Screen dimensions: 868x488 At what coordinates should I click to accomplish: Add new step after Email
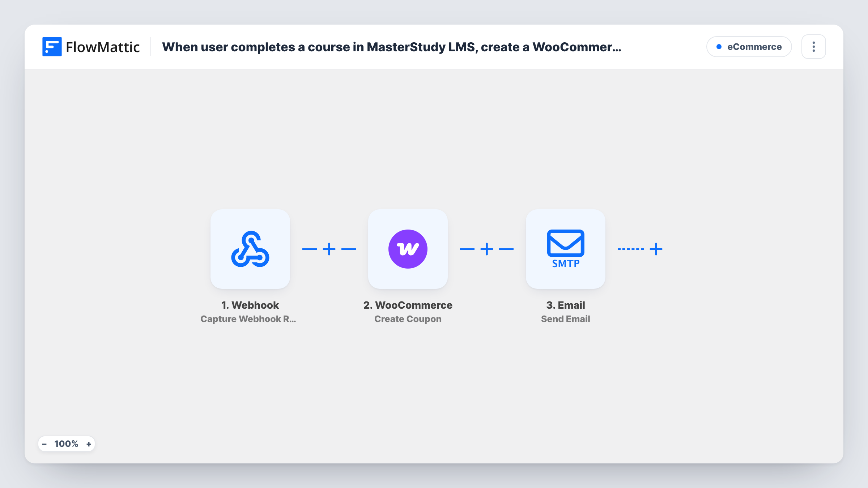coord(656,249)
